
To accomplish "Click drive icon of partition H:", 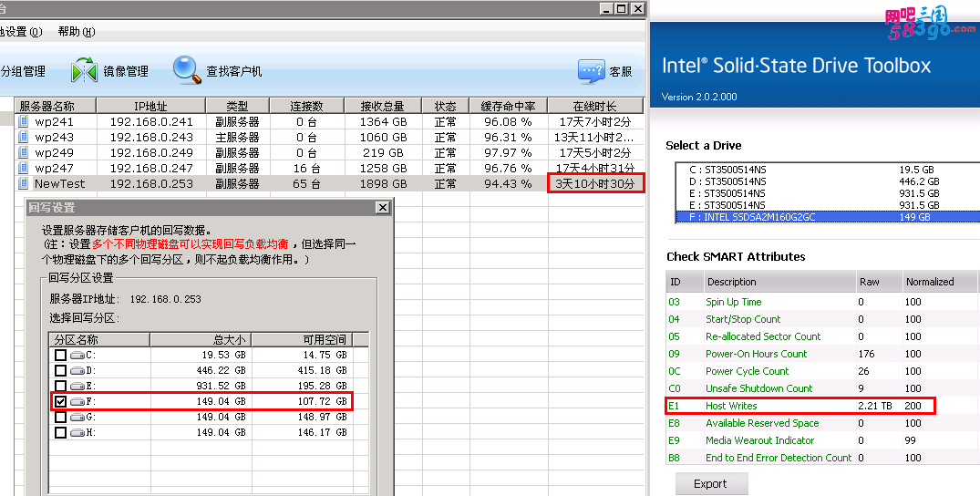I will click(77, 433).
